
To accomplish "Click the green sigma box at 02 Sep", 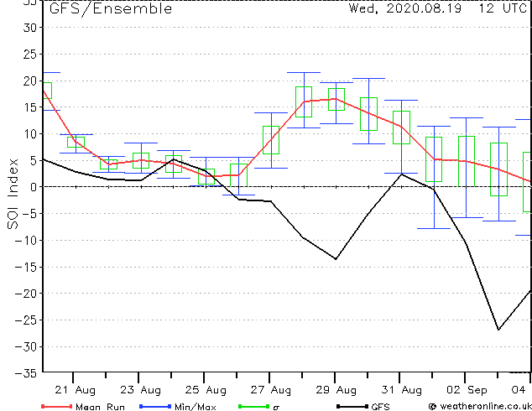I will [x=467, y=161].
